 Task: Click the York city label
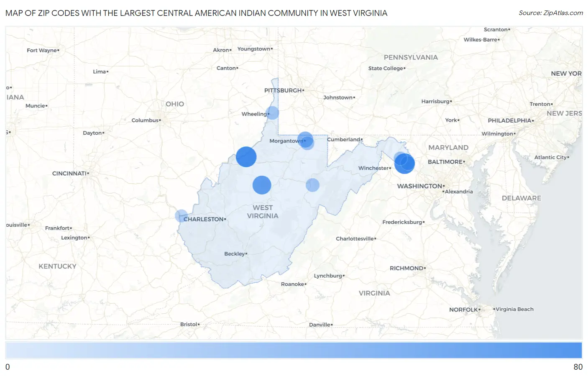pyautogui.click(x=451, y=120)
